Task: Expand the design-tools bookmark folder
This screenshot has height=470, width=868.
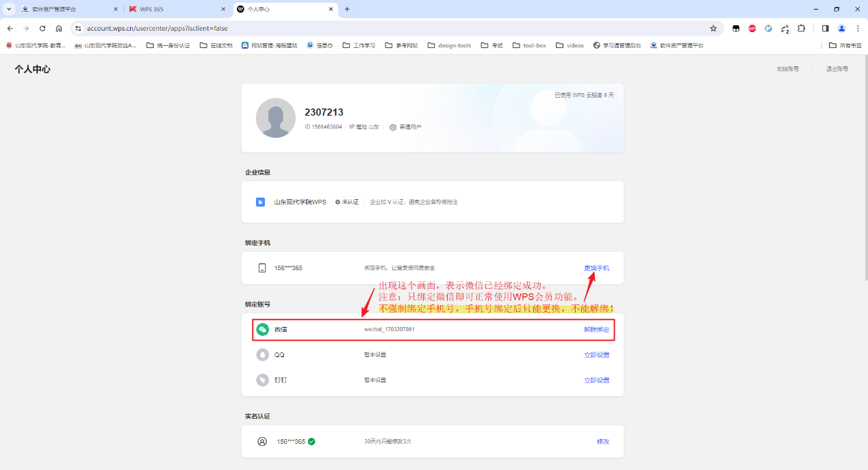Action: 450,46
